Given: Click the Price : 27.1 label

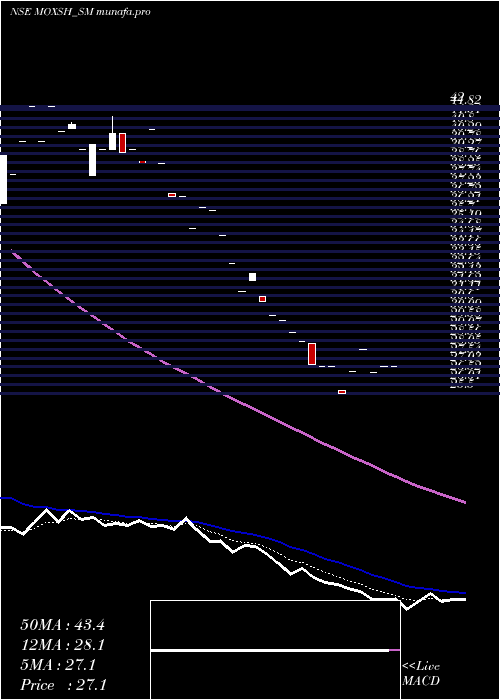Looking at the screenshot, I should [x=63, y=685].
